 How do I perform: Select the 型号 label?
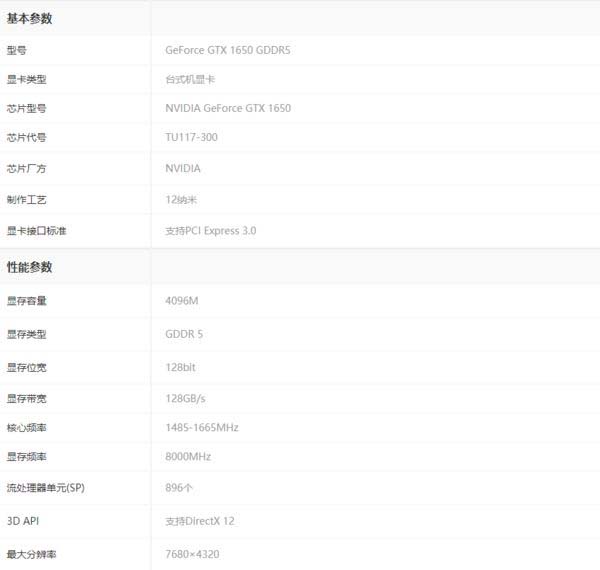pyautogui.click(x=16, y=50)
